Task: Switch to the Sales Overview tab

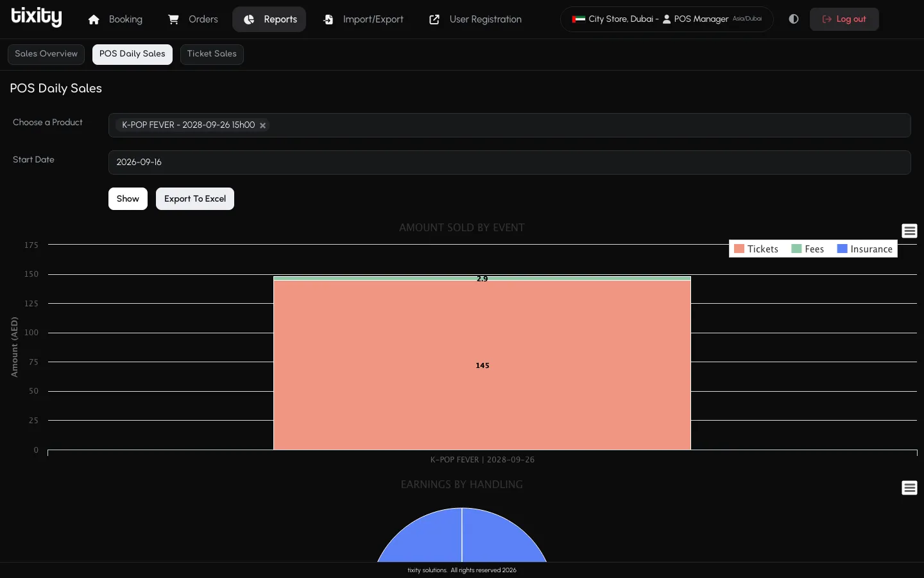Action: (46, 54)
